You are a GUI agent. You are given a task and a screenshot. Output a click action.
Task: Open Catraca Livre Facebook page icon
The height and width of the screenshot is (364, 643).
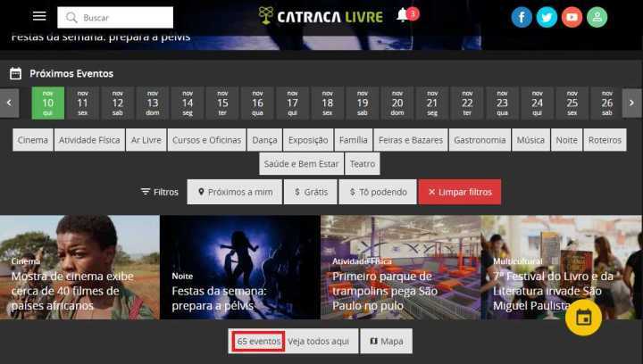click(522, 17)
